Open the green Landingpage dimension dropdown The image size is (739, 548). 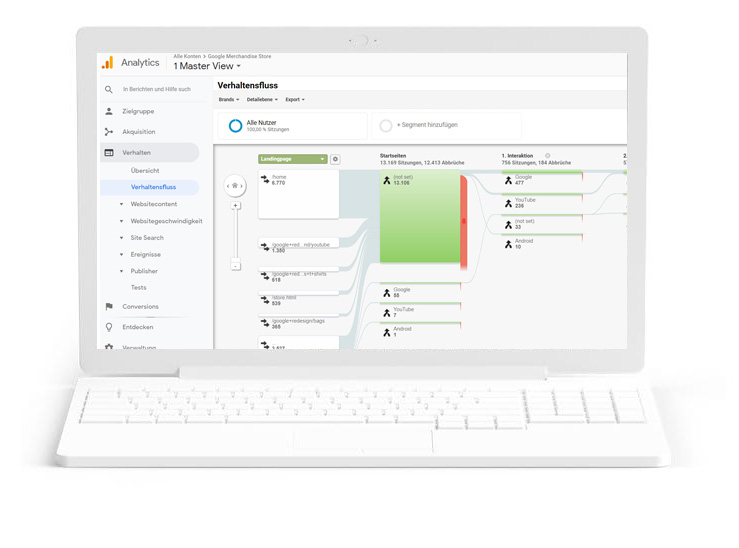coord(293,159)
